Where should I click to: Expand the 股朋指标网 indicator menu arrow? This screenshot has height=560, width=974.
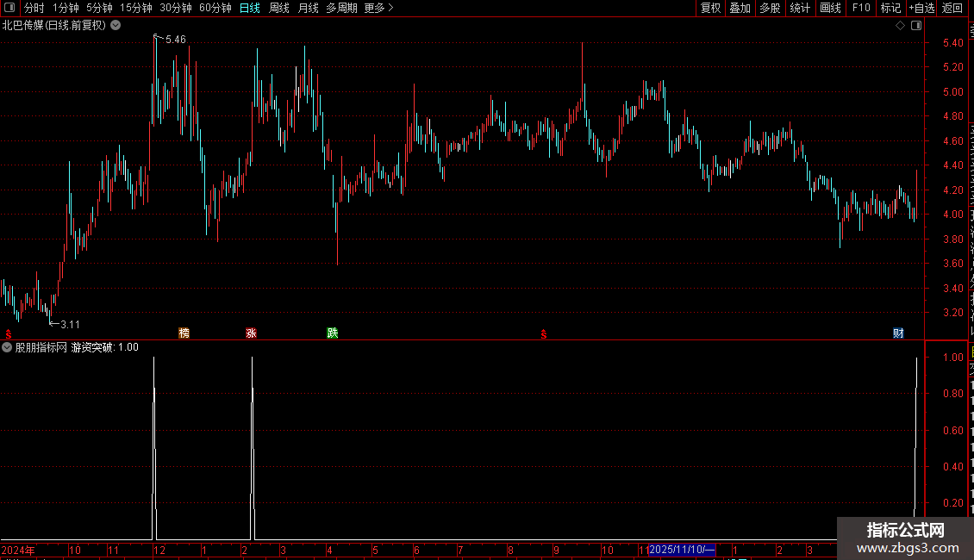[7, 347]
